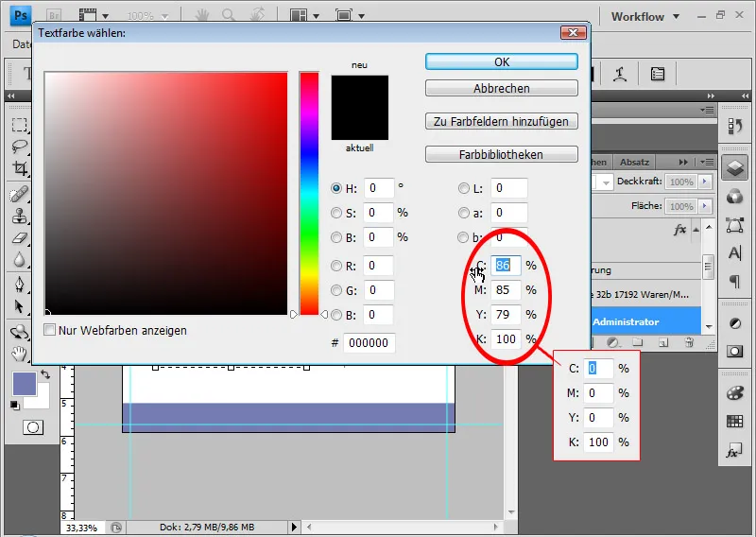Open the Masks panel icon
The height and width of the screenshot is (537, 756).
click(735, 351)
